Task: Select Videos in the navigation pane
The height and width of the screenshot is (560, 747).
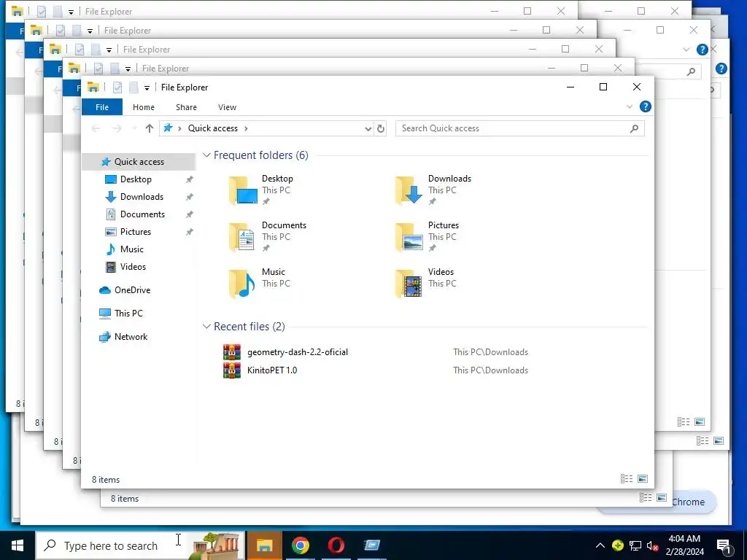Action: click(x=133, y=267)
